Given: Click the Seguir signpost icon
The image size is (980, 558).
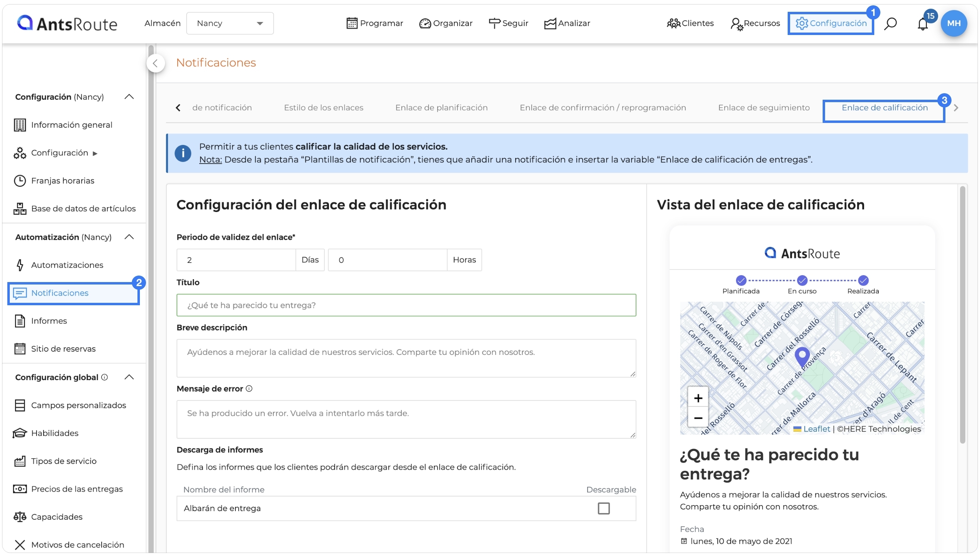Looking at the screenshot, I should tap(494, 24).
